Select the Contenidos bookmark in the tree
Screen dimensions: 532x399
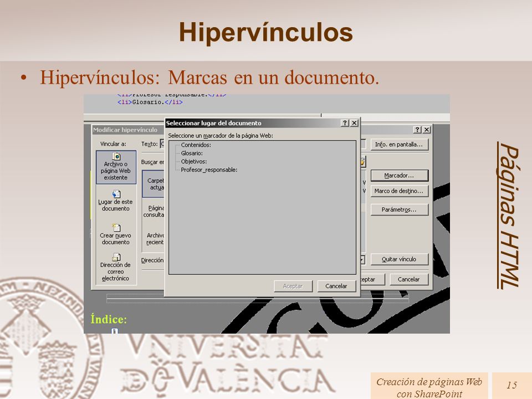196,145
